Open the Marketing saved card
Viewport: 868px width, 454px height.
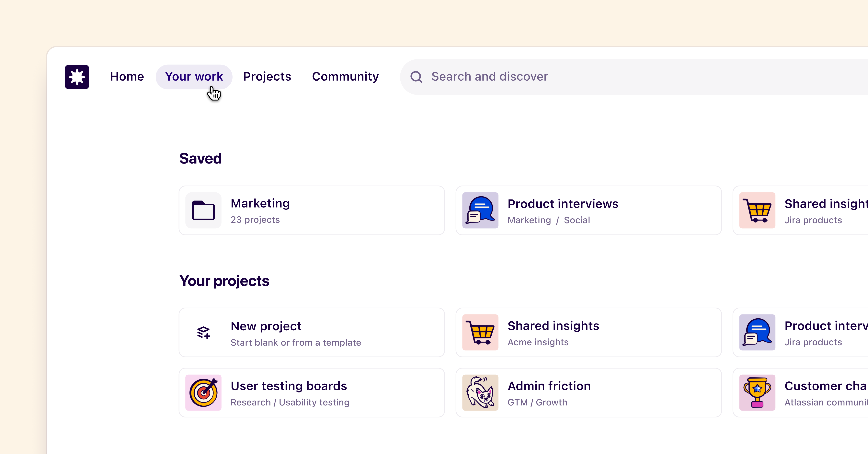(x=311, y=210)
